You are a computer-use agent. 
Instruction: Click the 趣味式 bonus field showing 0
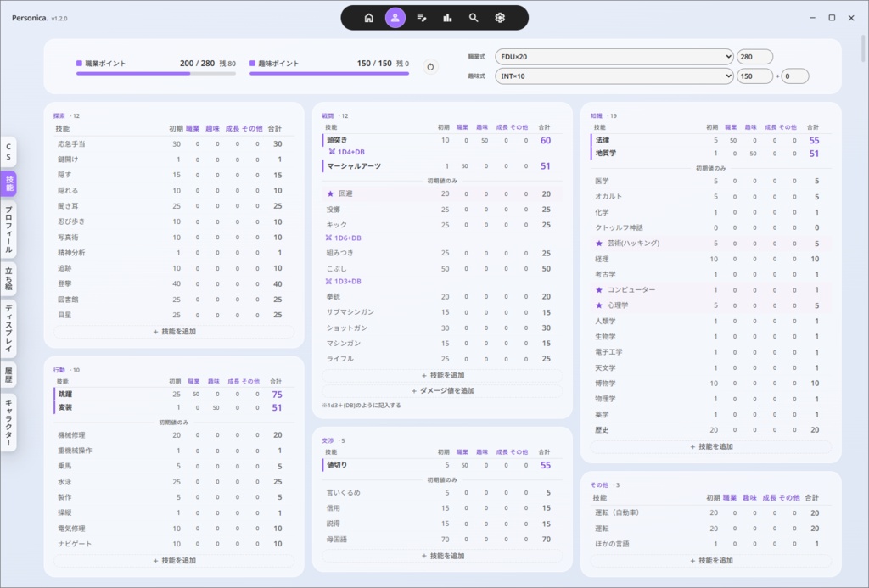point(794,76)
